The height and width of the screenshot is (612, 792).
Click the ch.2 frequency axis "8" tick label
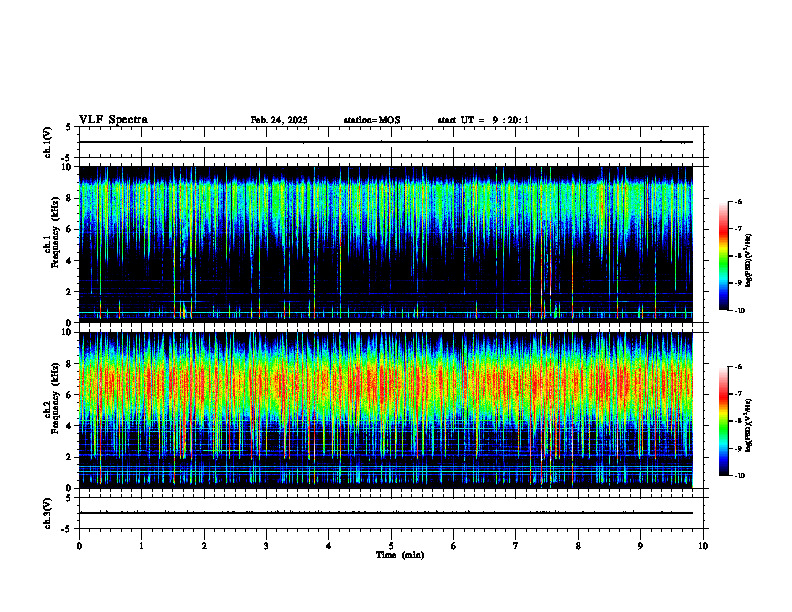(69, 364)
